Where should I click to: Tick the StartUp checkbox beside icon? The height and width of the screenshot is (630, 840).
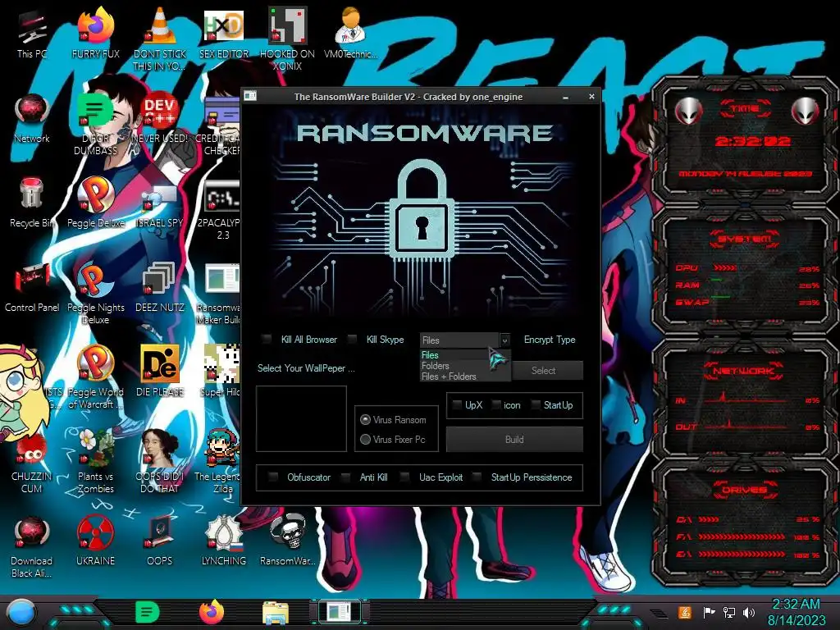[535, 405]
